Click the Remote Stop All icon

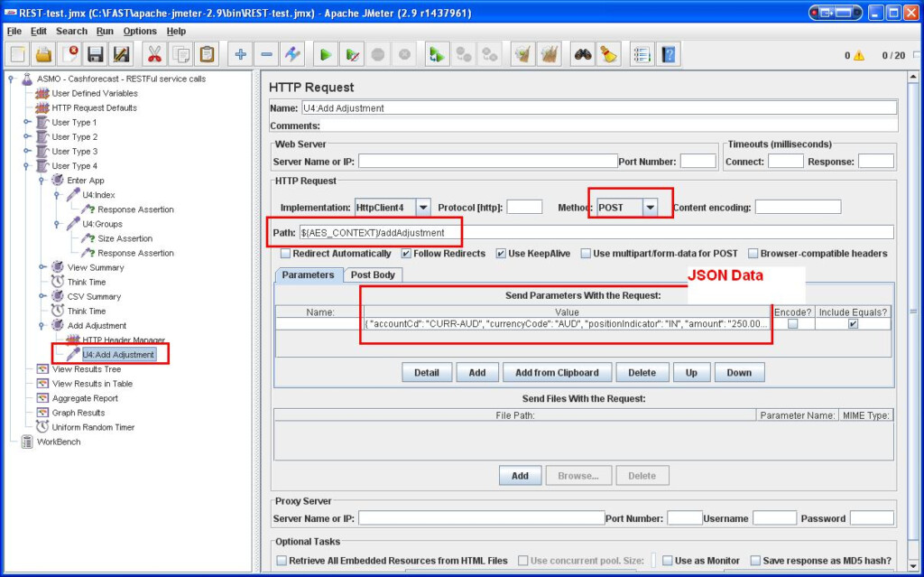463,55
